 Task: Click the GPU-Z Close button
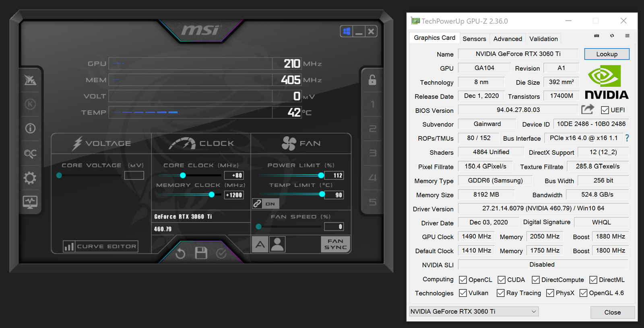[x=612, y=312]
